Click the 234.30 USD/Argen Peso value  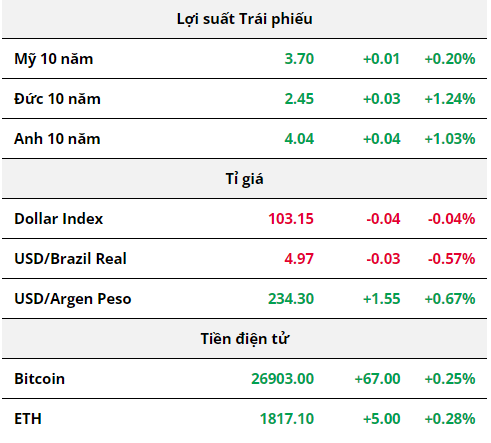click(x=291, y=299)
